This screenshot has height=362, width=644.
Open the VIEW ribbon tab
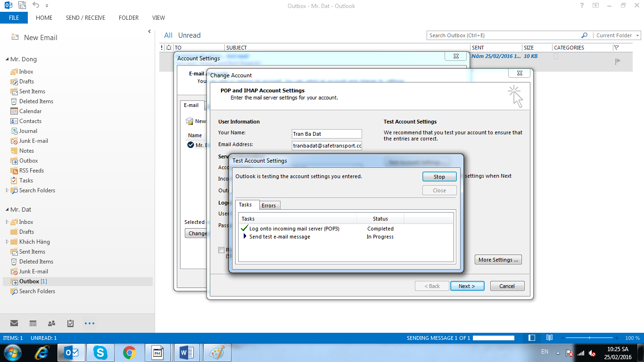click(158, 18)
